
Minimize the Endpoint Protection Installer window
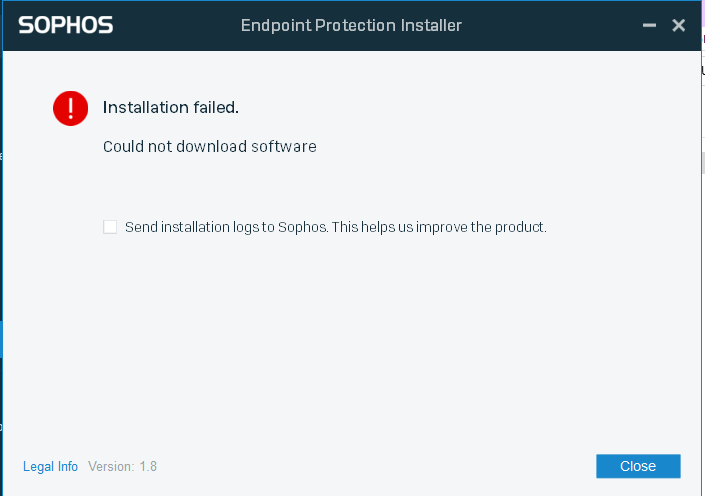[x=649, y=25]
